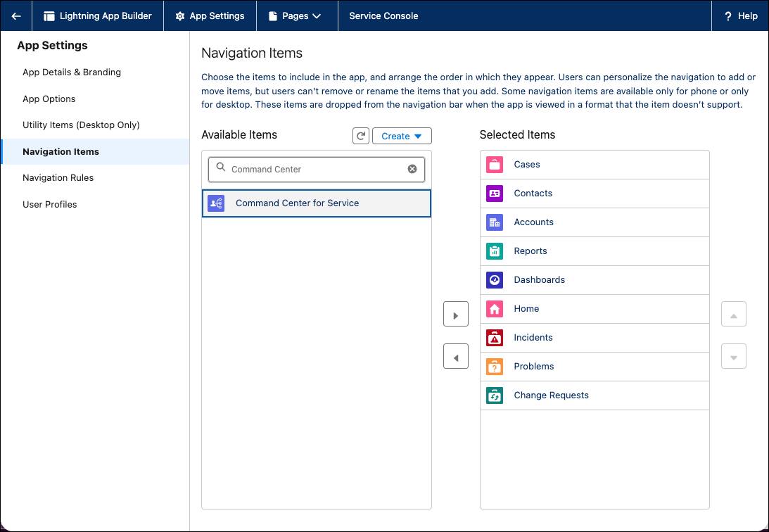Screen dimensions: 769x532
Task: Select Reports in Selected Items
Action: tap(595, 251)
